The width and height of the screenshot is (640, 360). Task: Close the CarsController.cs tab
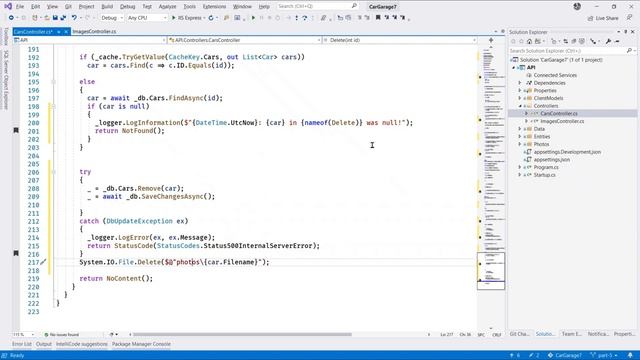66,31
